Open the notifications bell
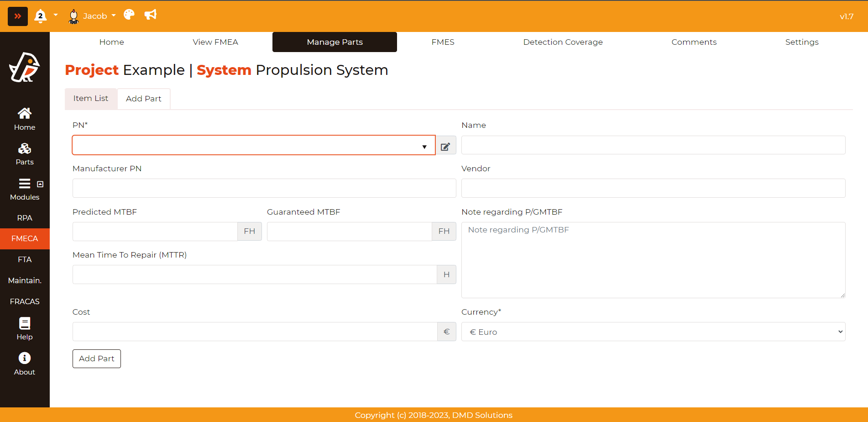The width and height of the screenshot is (868, 422). 41,16
